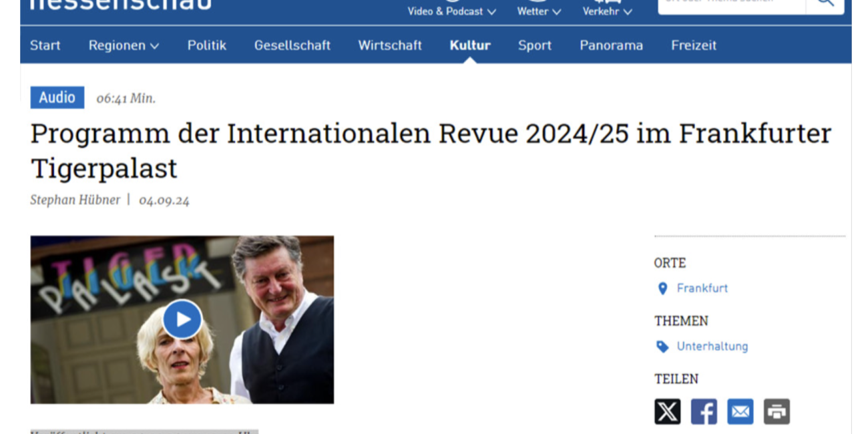Click the location pin icon beside Frankfurt
Image resolution: width=868 pixels, height=434 pixels.
click(662, 288)
